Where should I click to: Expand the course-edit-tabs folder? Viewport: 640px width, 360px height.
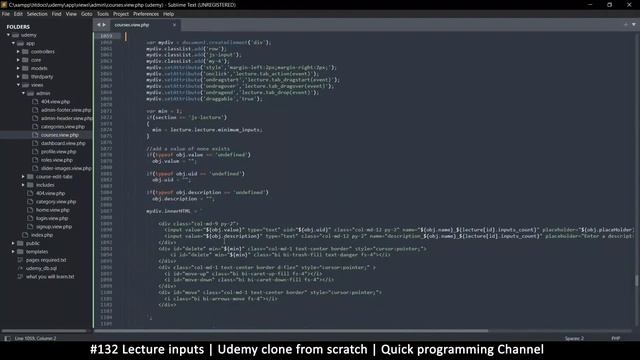(x=23, y=176)
